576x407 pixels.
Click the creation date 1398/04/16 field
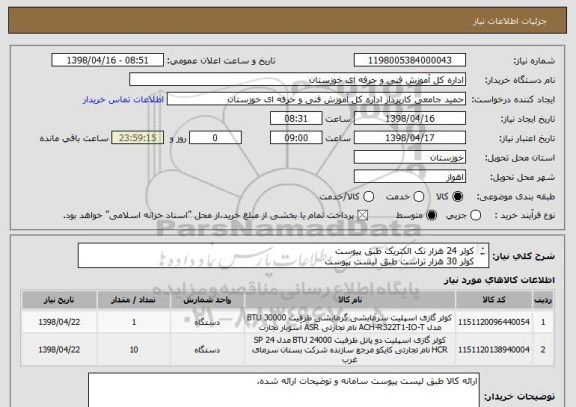pyautogui.click(x=410, y=118)
